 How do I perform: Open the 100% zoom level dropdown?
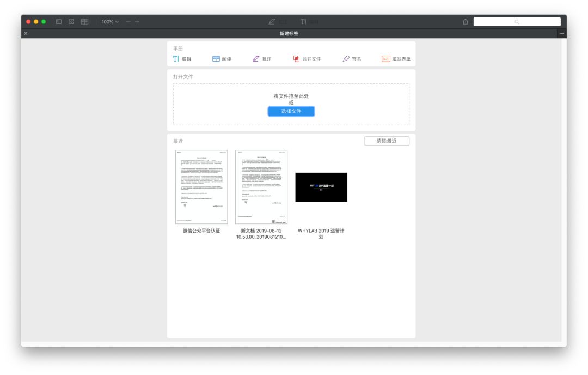click(110, 22)
